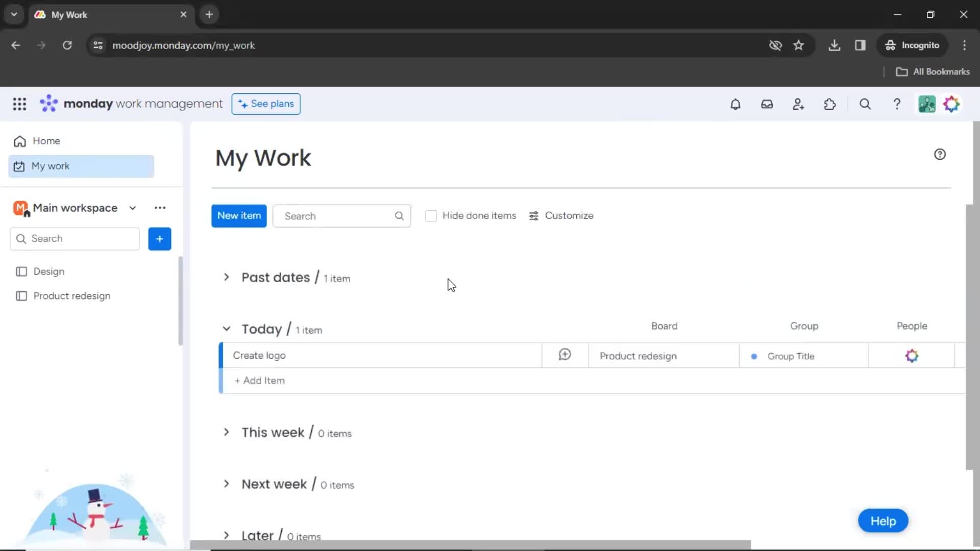This screenshot has width=980, height=551.
Task: Click the people/contacts icon
Action: click(798, 104)
